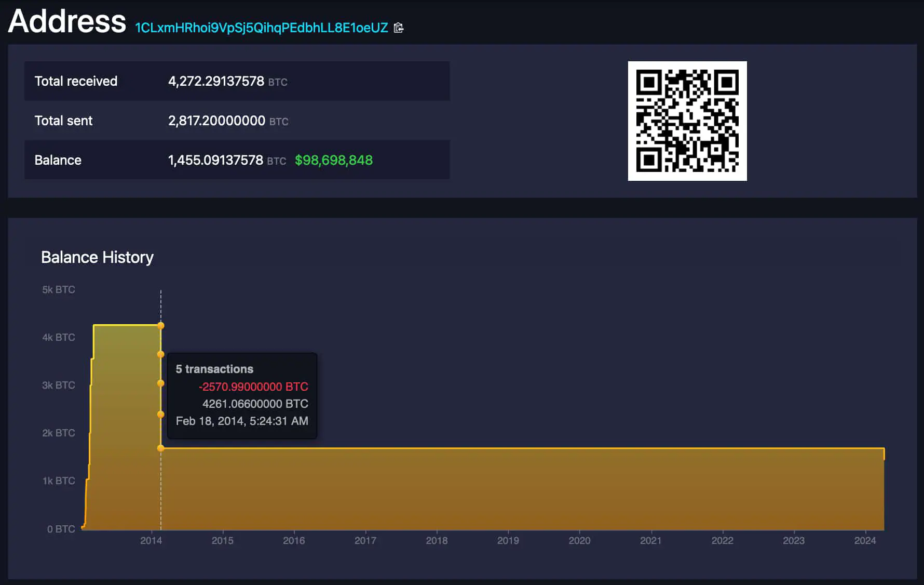Copy the address using the clipboard icon

pos(399,28)
